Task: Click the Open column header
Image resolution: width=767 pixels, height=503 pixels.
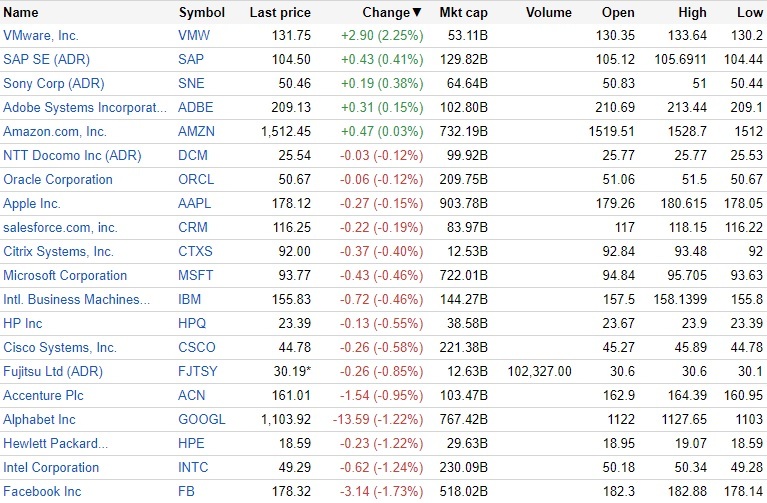Action: tap(618, 13)
